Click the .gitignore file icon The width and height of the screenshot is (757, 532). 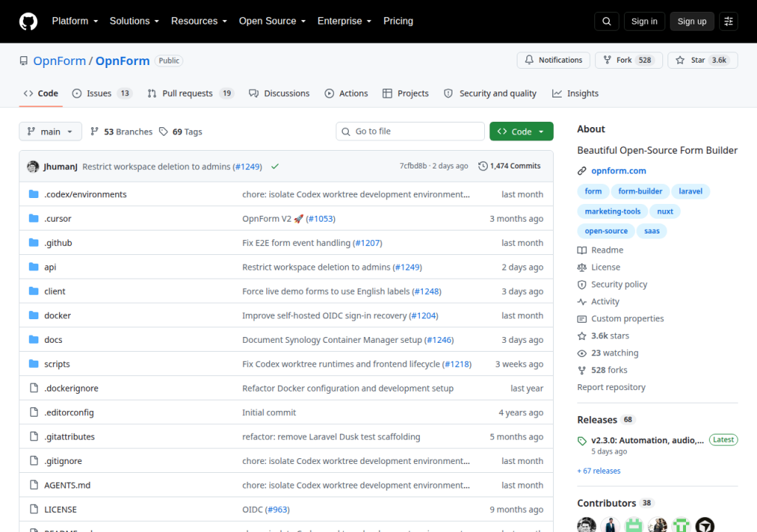coord(34,460)
